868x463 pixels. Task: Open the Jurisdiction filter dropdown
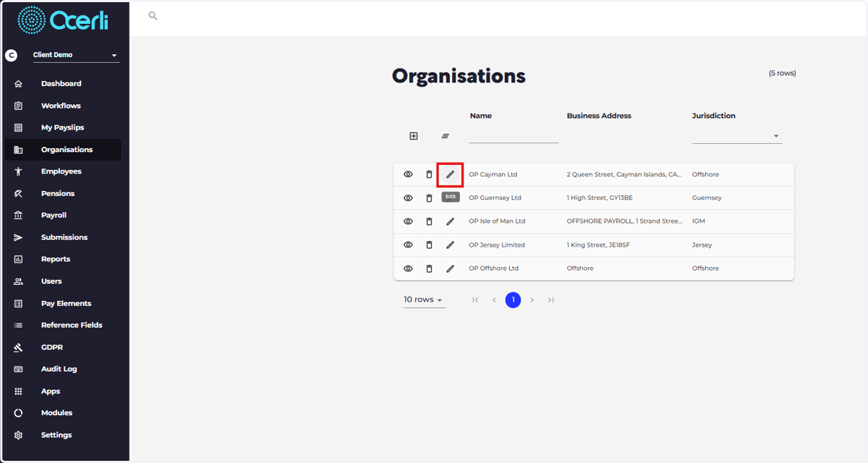[737, 135]
